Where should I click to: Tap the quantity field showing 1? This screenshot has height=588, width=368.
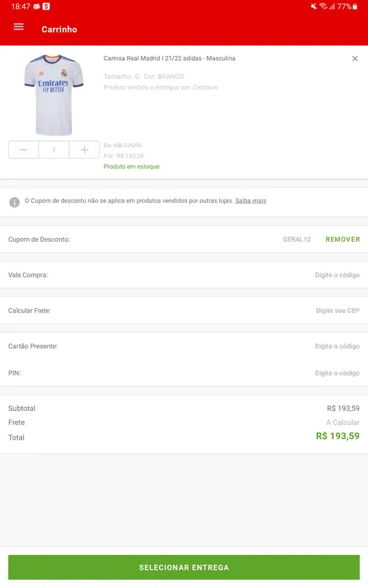coord(54,150)
